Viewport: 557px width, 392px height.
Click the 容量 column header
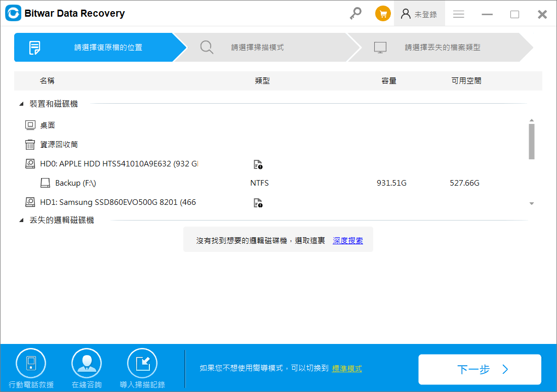click(388, 81)
